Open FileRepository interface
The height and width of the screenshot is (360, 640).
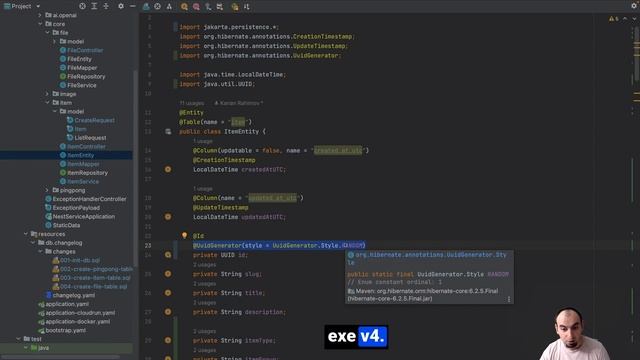(x=86, y=76)
